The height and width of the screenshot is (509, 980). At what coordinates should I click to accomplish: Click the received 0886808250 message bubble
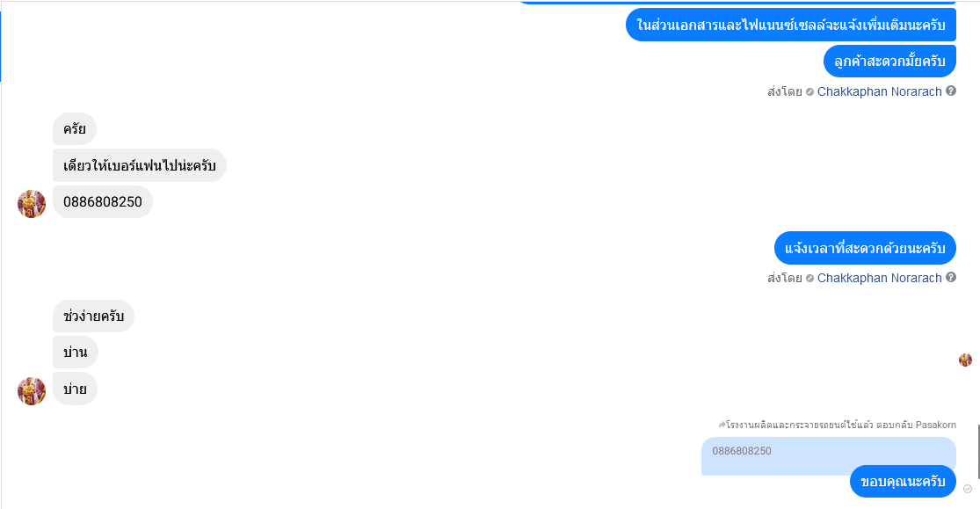point(103,202)
